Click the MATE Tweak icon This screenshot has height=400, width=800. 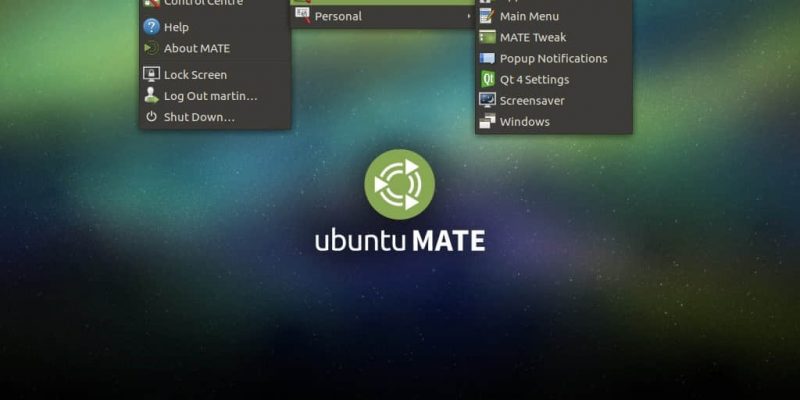coord(487,37)
